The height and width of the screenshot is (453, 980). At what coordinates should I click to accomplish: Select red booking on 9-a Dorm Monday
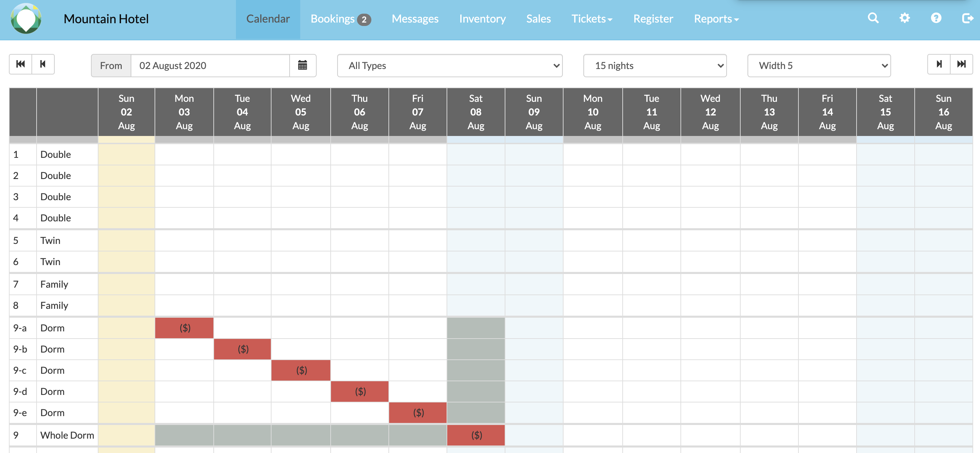tap(185, 328)
